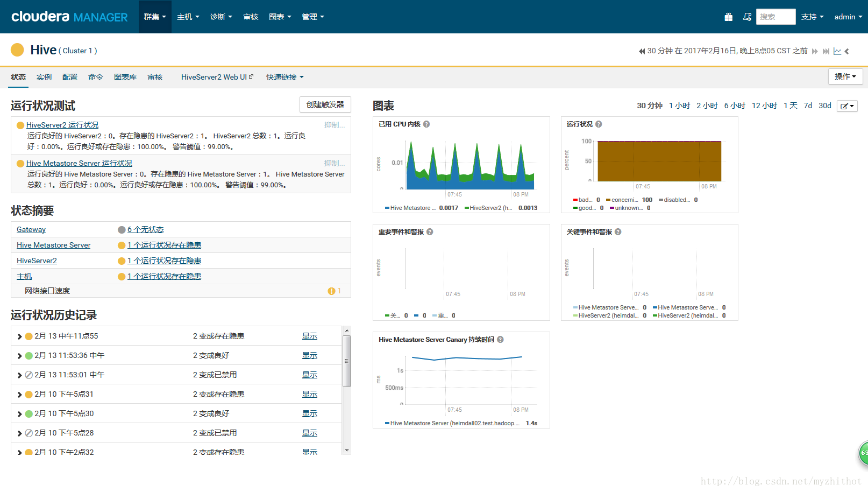868x492 pixels.
Task: Expand the 2月 10 下午5点31 history entry
Action: pyautogui.click(x=19, y=395)
